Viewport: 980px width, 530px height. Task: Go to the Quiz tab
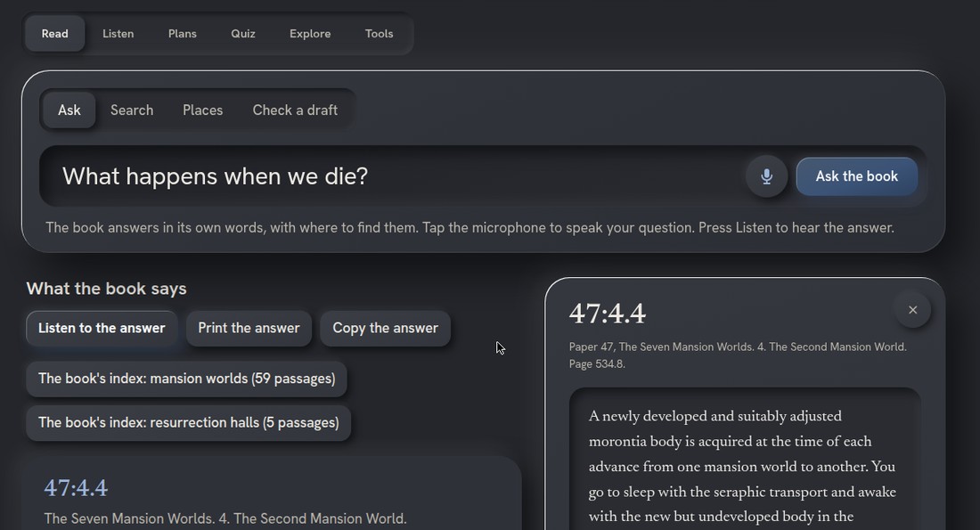click(243, 34)
